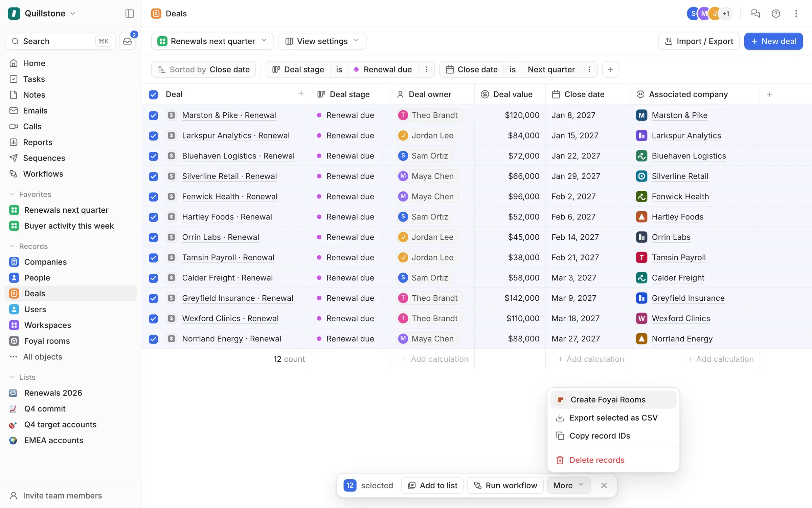
Task: Uncheck Hartley Foods renewal row
Action: pyautogui.click(x=153, y=217)
